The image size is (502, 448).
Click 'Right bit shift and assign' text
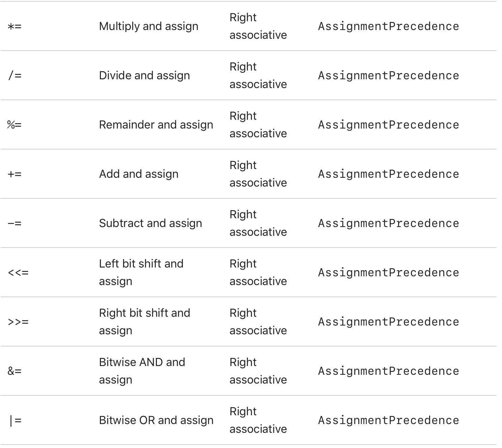coord(145,322)
